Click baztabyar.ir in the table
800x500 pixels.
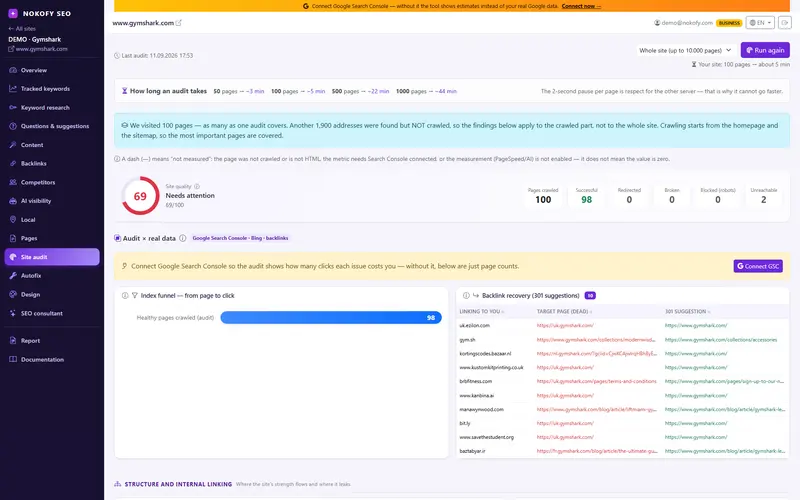click(x=472, y=451)
